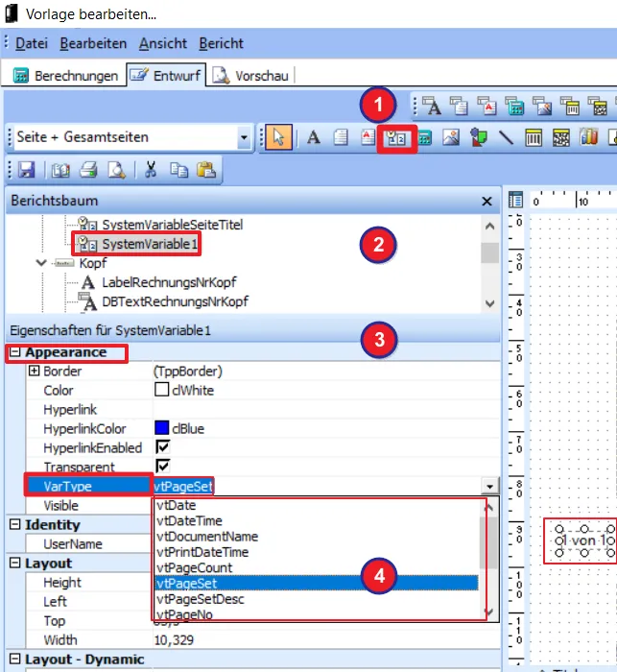The width and height of the screenshot is (617, 672).
Task: Toggle the Transparent checkbox
Action: (x=162, y=468)
